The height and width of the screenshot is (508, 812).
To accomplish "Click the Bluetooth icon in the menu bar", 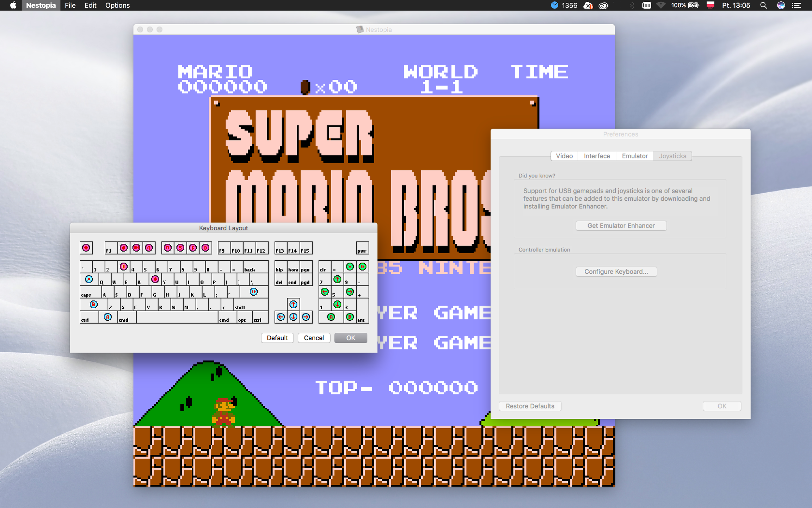I will pos(632,5).
